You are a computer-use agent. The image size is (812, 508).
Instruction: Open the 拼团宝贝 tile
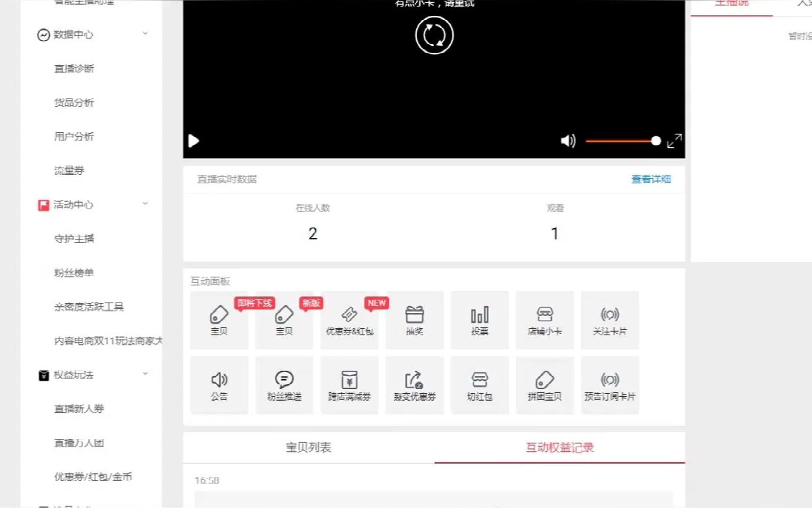point(545,385)
